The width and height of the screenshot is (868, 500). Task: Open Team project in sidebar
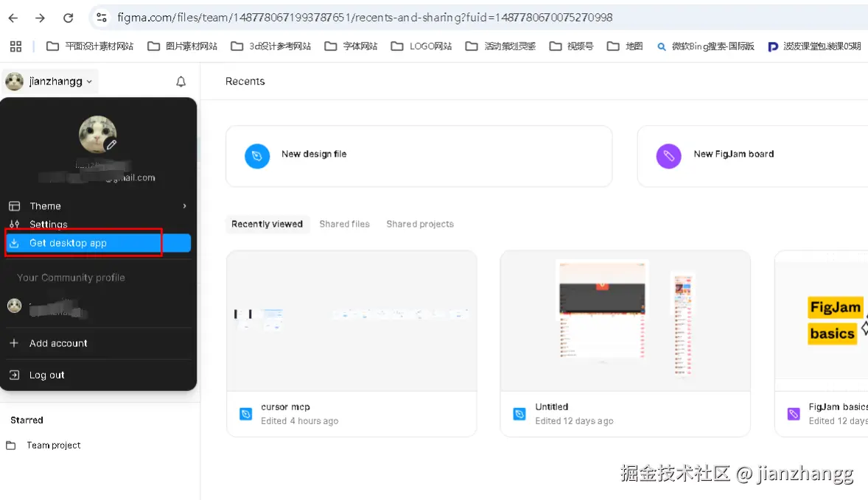click(53, 446)
